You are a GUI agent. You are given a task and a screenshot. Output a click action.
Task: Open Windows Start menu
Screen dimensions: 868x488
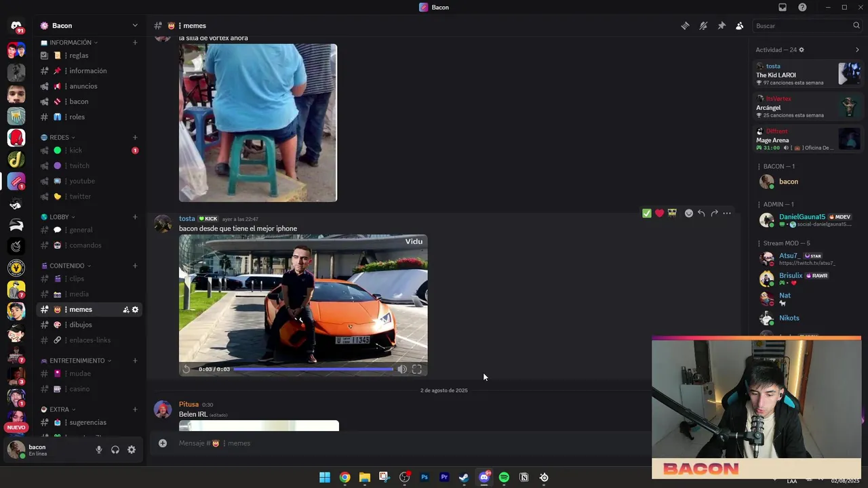tap(325, 477)
